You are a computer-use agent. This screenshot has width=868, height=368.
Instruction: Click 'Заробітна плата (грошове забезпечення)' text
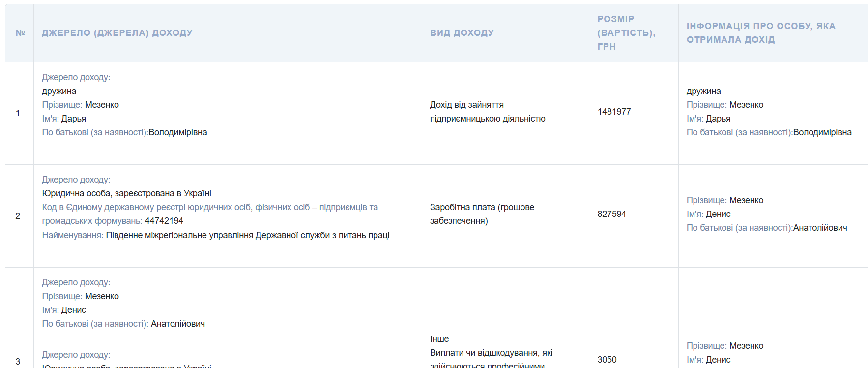click(482, 214)
